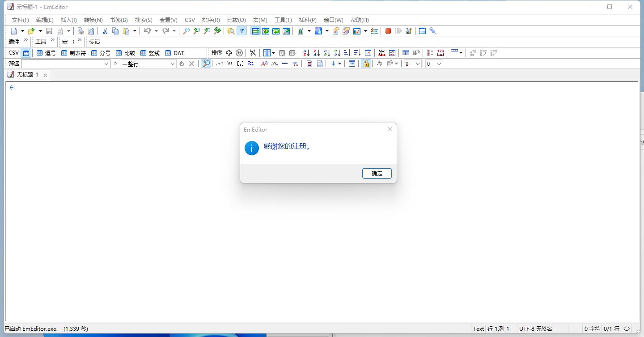
Task: Toggle the CSV table mode button
Action: coord(26,53)
